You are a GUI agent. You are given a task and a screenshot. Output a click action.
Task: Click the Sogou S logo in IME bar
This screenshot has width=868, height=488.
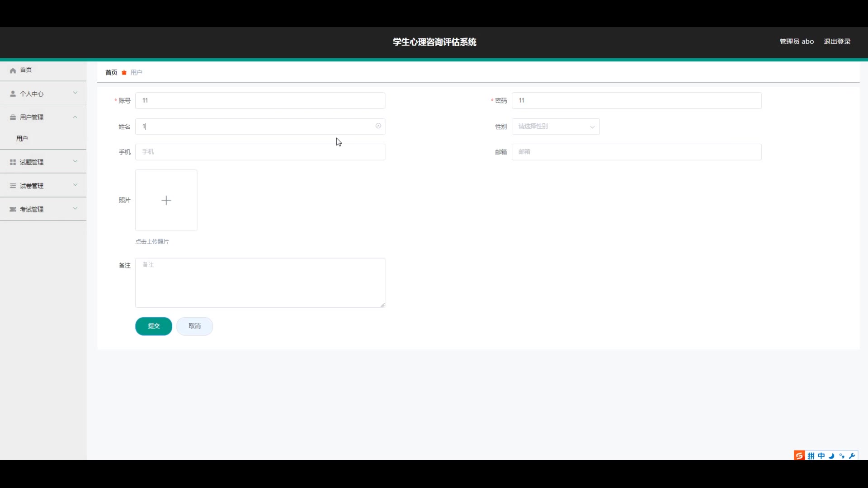[799, 455]
